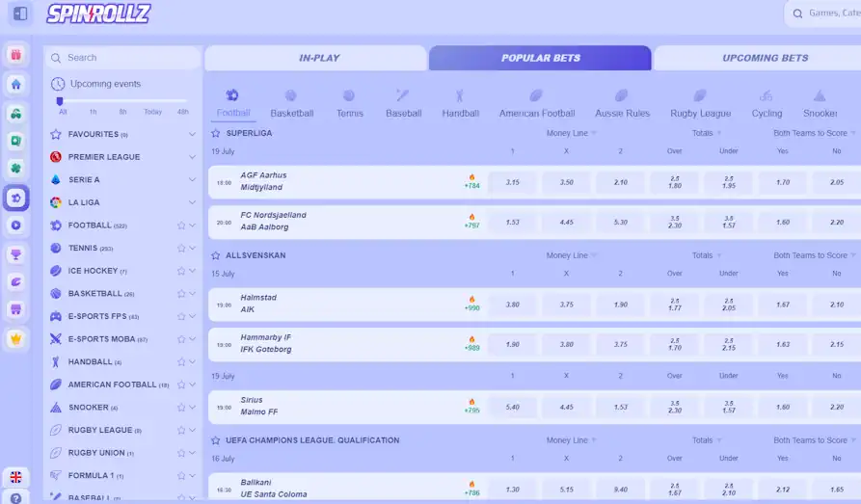Expand Handball category chevron in sidebar
This screenshot has width=861, height=504.
pyautogui.click(x=192, y=361)
